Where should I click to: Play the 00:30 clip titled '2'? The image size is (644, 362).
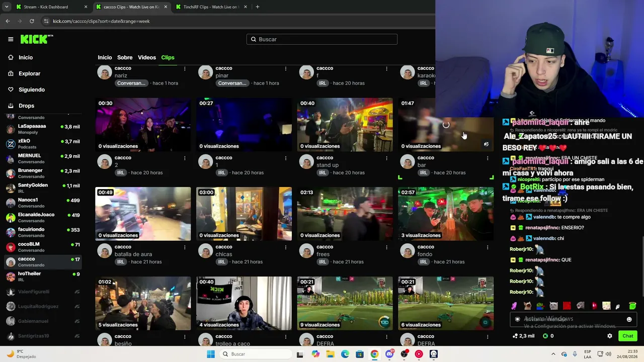(143, 125)
